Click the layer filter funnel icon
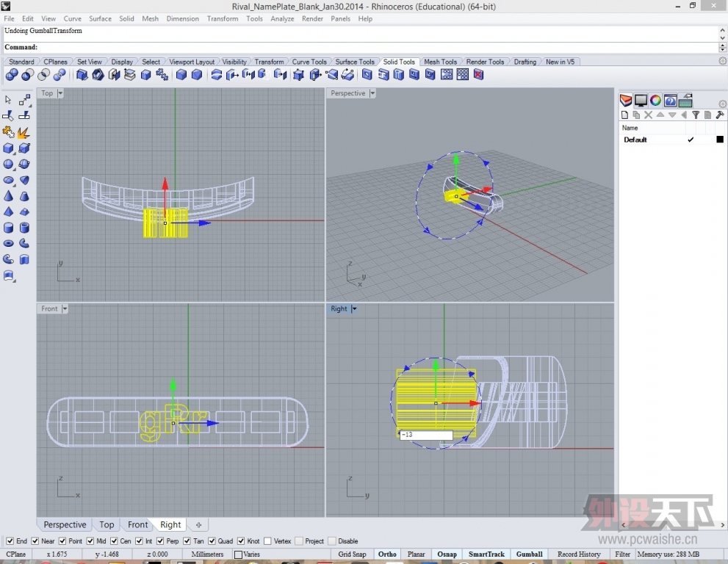728x564 pixels. tap(696, 115)
